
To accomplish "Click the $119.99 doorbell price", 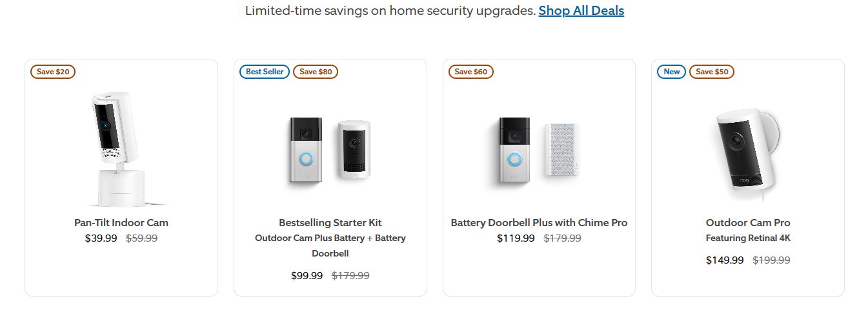I will pyautogui.click(x=516, y=238).
